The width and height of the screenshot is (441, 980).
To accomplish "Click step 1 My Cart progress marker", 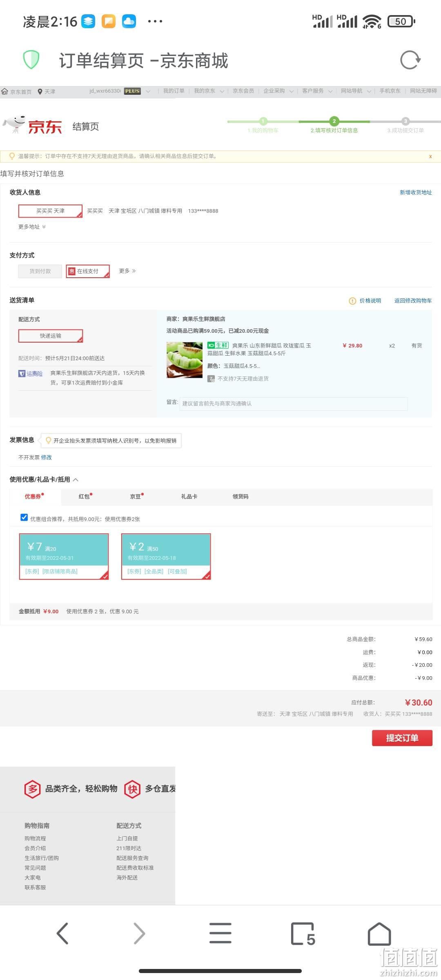I will coord(263,121).
